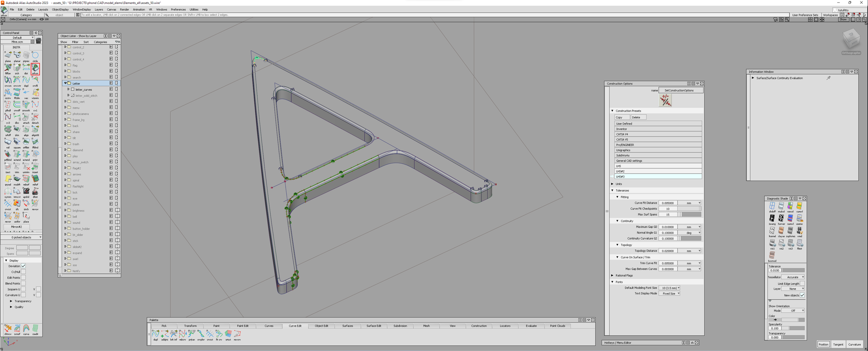Expand the Rational Flags section
The width and height of the screenshot is (868, 351).
coord(613,275)
